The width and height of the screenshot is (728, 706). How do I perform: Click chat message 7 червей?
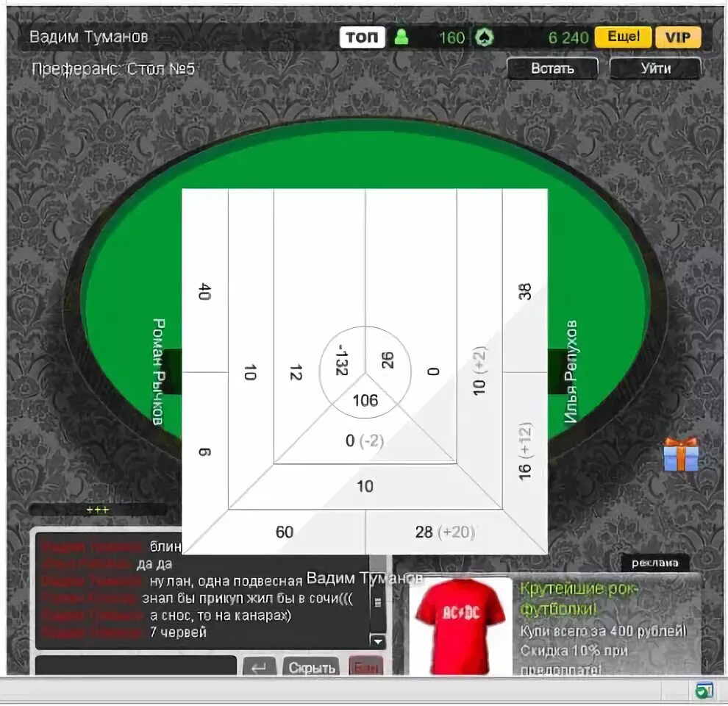(x=178, y=632)
